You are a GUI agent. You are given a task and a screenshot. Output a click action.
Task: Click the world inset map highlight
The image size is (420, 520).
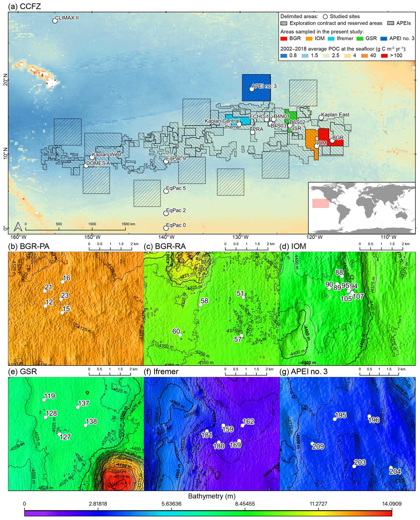(320, 203)
